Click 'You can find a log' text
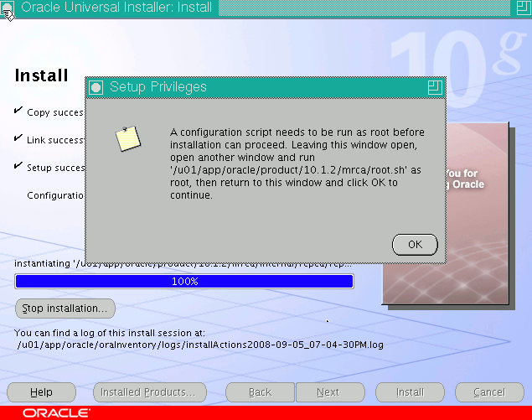The width and height of the screenshot is (532, 420). [110, 333]
